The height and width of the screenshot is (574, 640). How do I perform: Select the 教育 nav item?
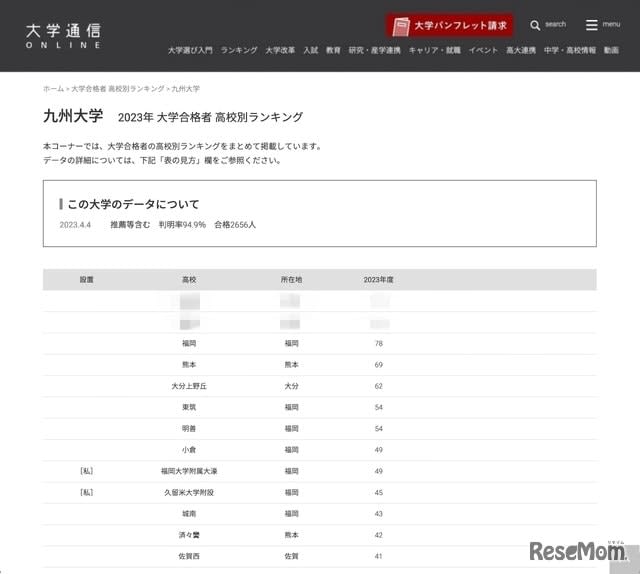[333, 50]
